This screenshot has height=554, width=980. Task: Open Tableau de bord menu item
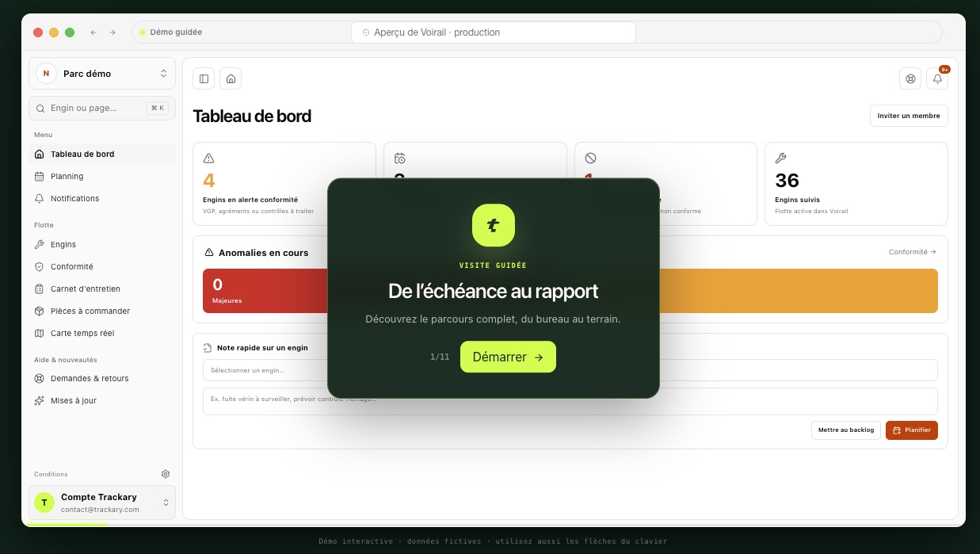point(102,154)
